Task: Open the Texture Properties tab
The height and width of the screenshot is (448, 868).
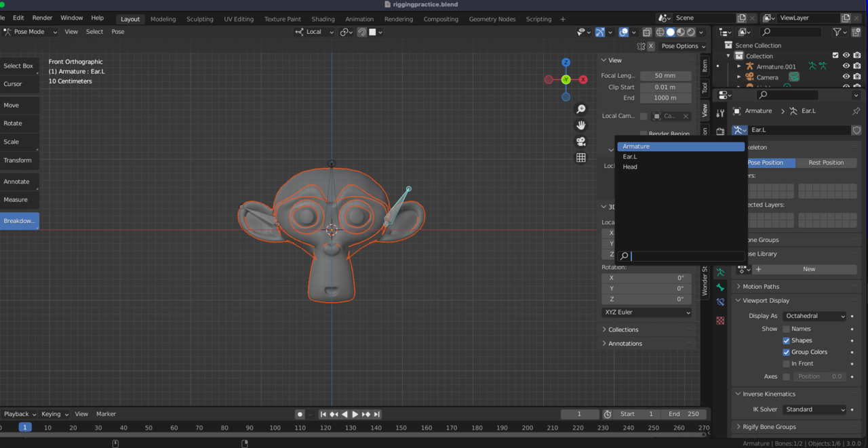Action: [x=719, y=317]
